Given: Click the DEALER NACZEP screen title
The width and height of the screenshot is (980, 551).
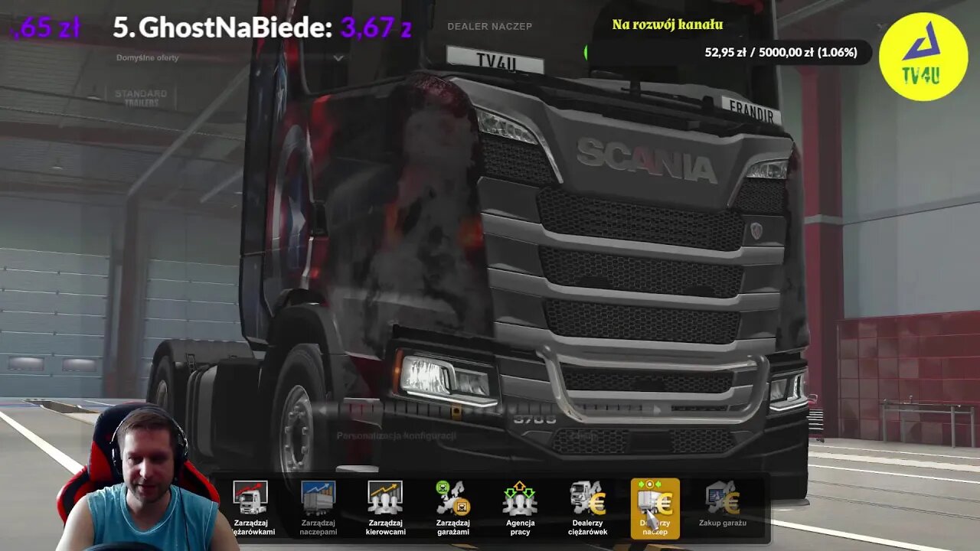Looking at the screenshot, I should pos(490,26).
